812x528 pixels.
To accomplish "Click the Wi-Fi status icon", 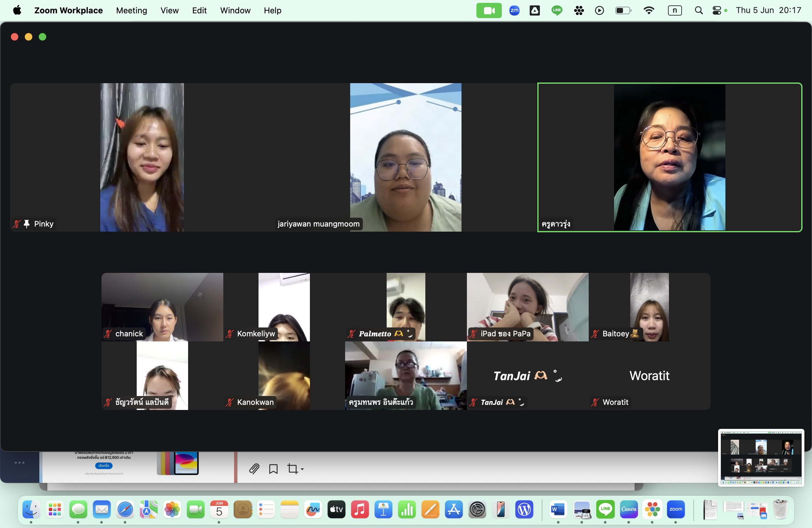I will 649,10.
